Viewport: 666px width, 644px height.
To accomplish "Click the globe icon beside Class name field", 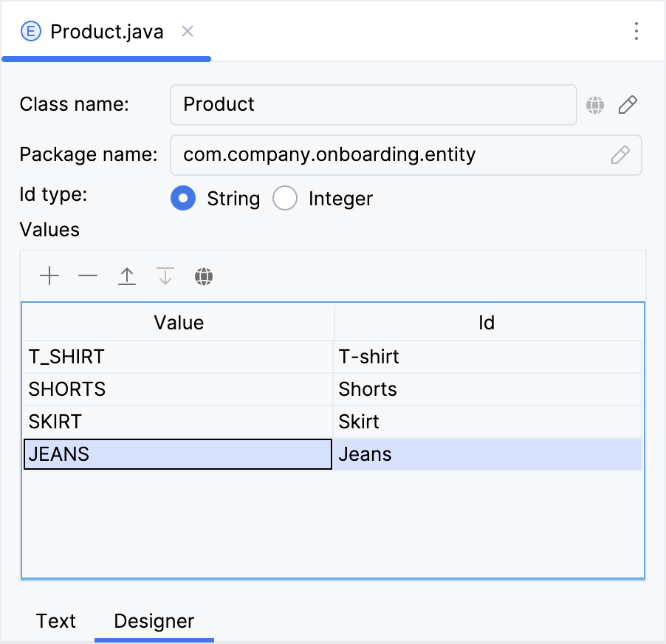I will [x=595, y=105].
